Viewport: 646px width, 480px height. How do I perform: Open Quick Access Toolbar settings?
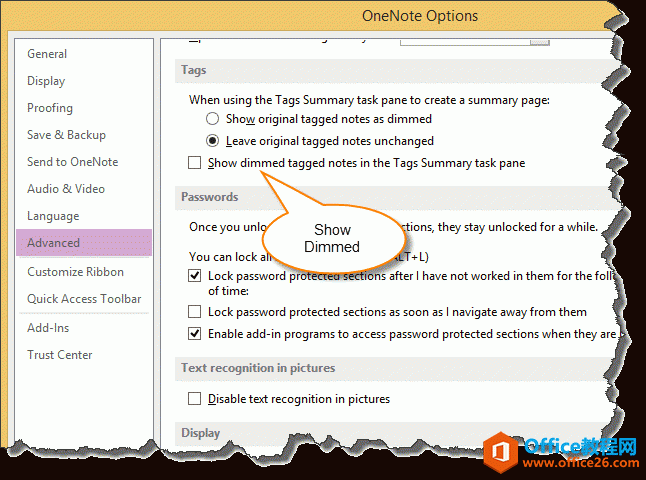point(84,299)
